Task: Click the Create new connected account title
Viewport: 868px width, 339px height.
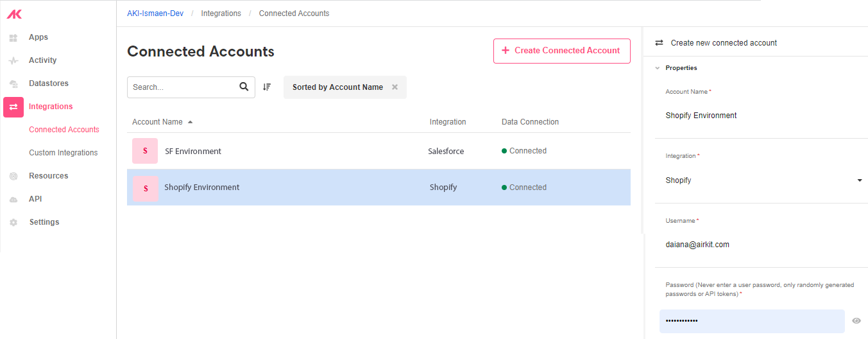Action: [x=724, y=43]
